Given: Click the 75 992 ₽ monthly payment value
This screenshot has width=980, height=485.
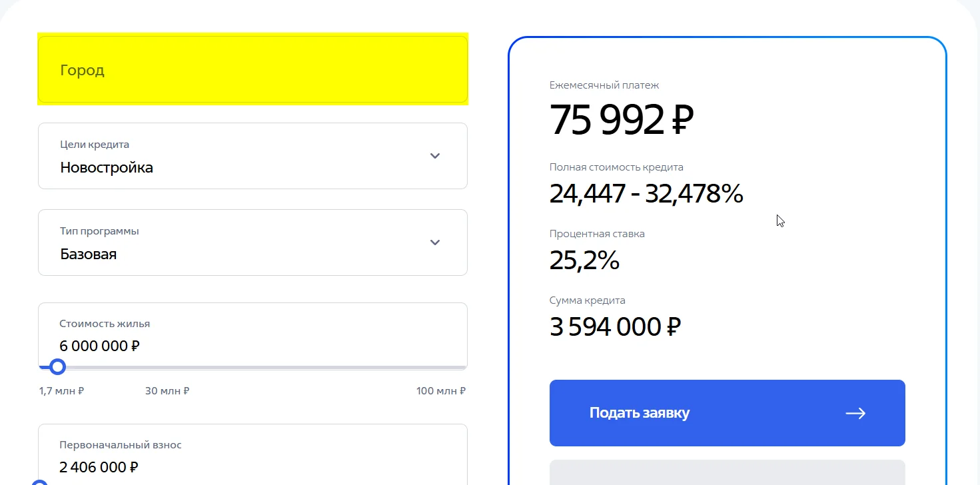Looking at the screenshot, I should coord(622,120).
